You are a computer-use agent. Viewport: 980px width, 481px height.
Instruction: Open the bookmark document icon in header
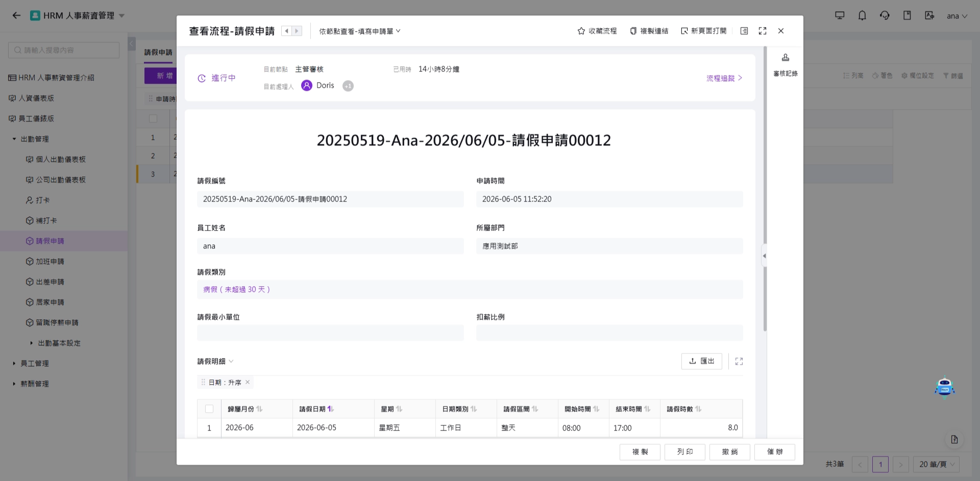[x=907, y=15]
